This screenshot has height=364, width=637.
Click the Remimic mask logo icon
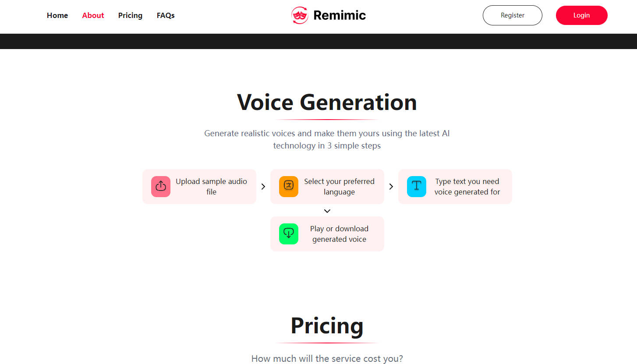pos(300,15)
